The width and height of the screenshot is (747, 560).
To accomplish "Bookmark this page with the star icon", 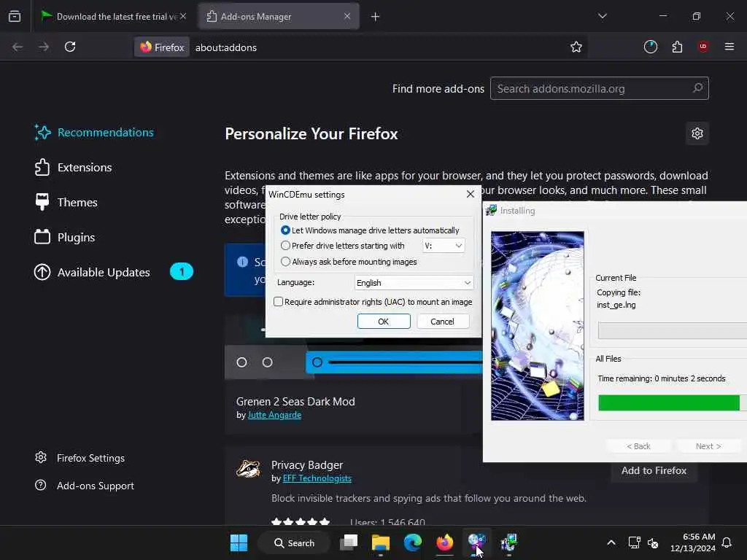I will pos(576,47).
